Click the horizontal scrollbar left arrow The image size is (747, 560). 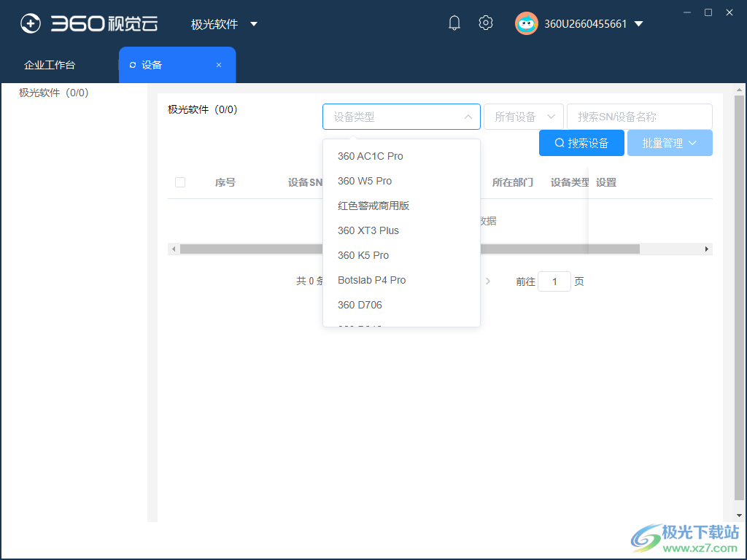174,249
